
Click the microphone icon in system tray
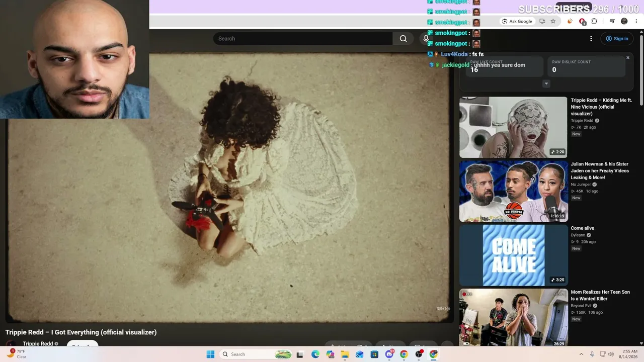[592, 354]
